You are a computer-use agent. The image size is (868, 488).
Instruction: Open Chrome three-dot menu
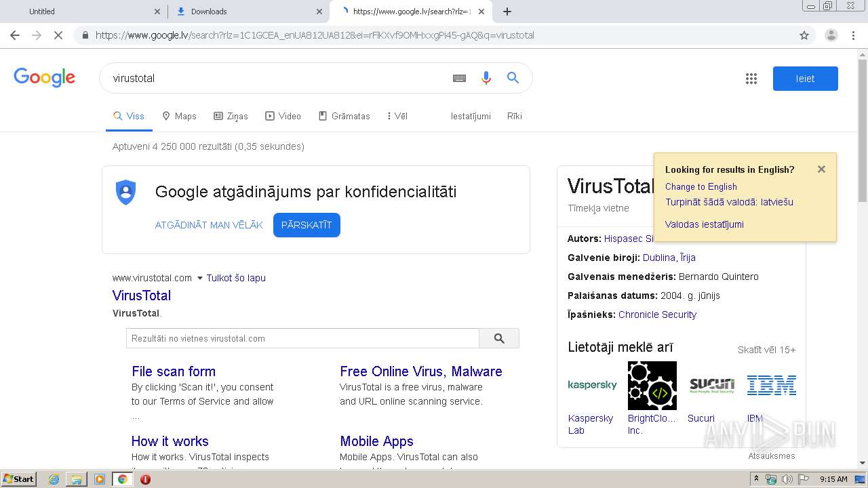click(853, 35)
